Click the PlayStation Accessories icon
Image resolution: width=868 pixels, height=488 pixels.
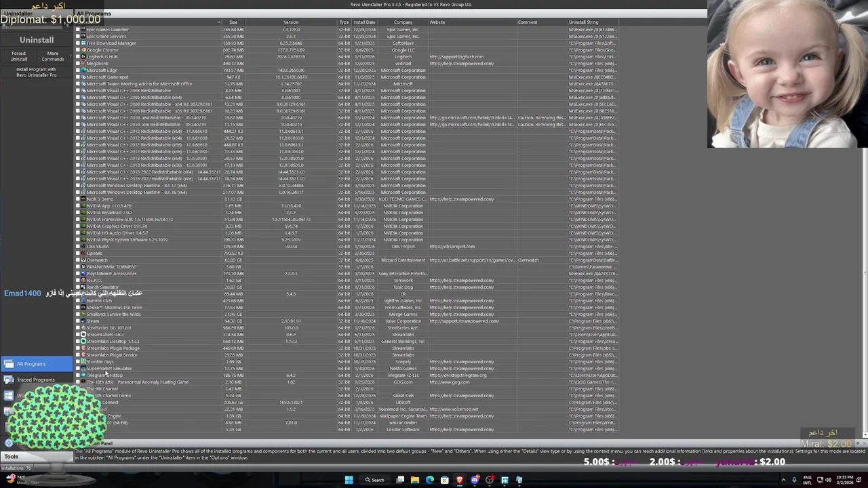pyautogui.click(x=83, y=274)
